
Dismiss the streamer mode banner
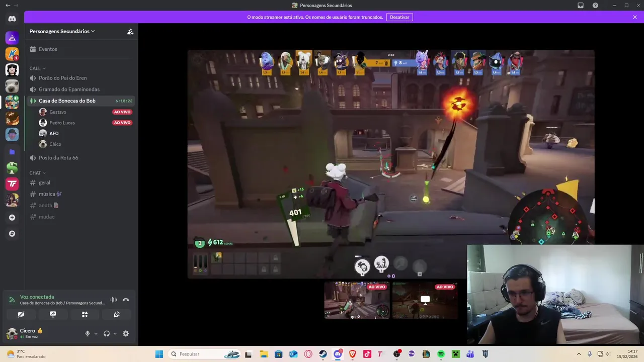tap(635, 17)
